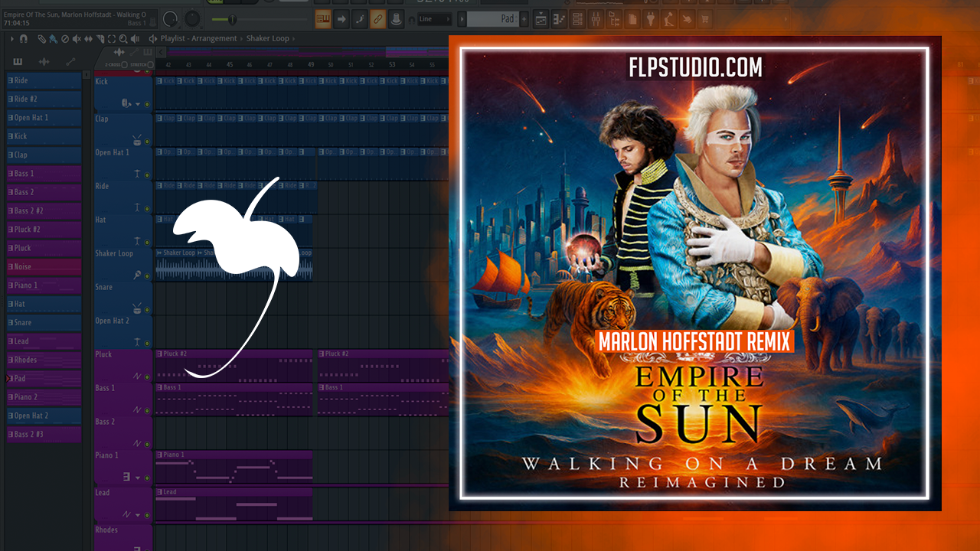Open the playlist view toolbar button
Image resolution: width=980 pixels, height=551 pixels.
pyautogui.click(x=541, y=18)
